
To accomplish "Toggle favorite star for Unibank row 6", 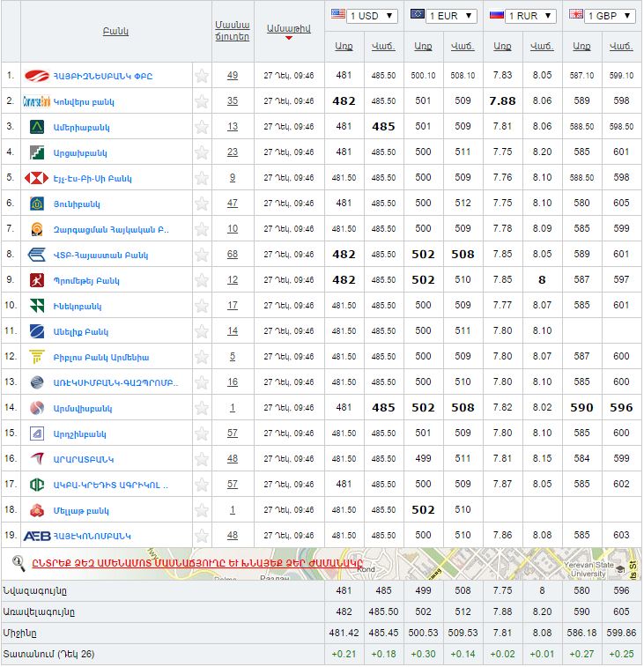I will (202, 204).
